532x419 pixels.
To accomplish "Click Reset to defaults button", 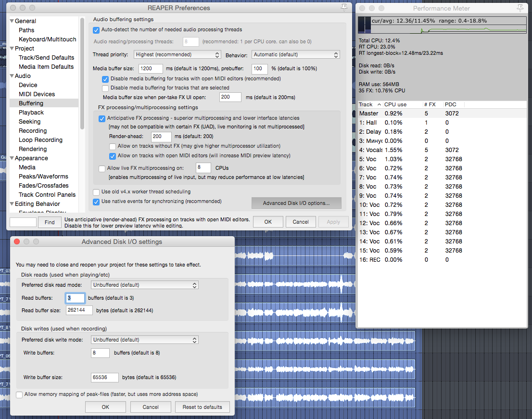I will pos(202,407).
